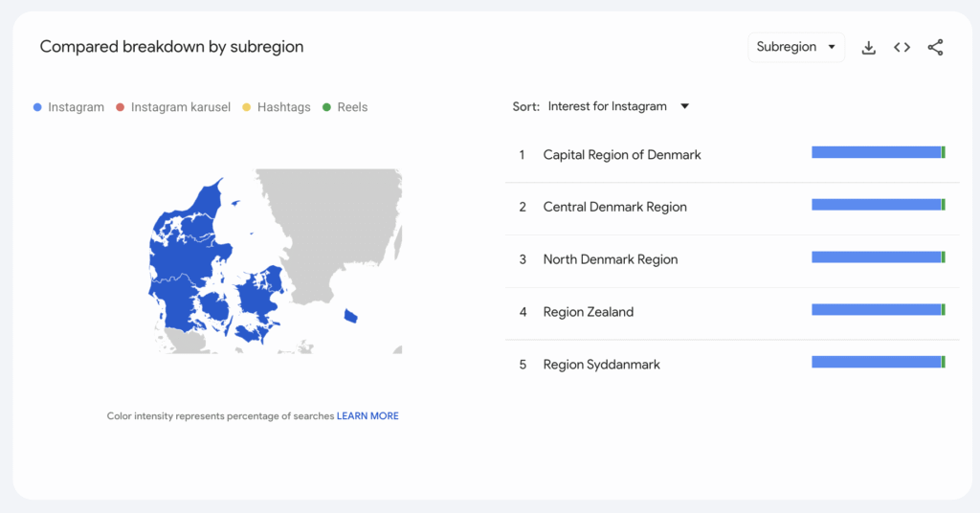Click the bar for Region Zealand
Image resolution: width=980 pixels, height=513 pixels.
pos(879,310)
